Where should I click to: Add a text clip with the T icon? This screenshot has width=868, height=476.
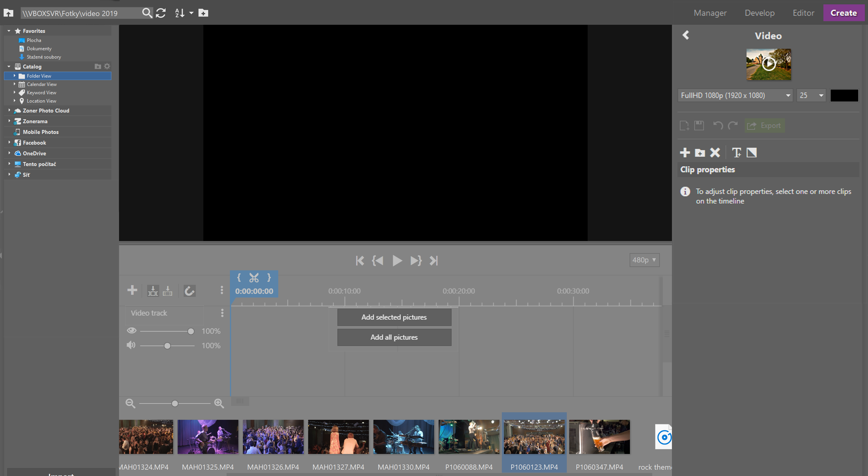pos(737,153)
